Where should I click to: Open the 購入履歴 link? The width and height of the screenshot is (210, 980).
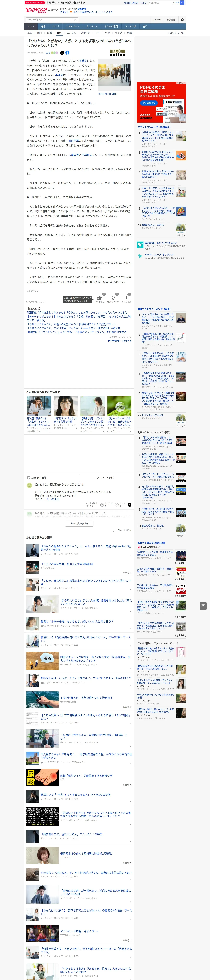(171, 19)
